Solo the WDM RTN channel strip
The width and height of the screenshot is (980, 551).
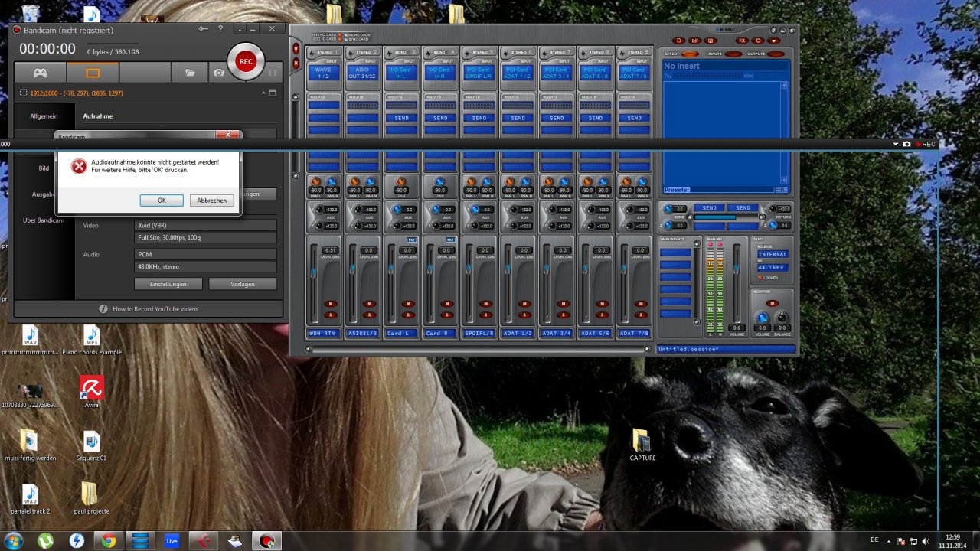(x=332, y=315)
